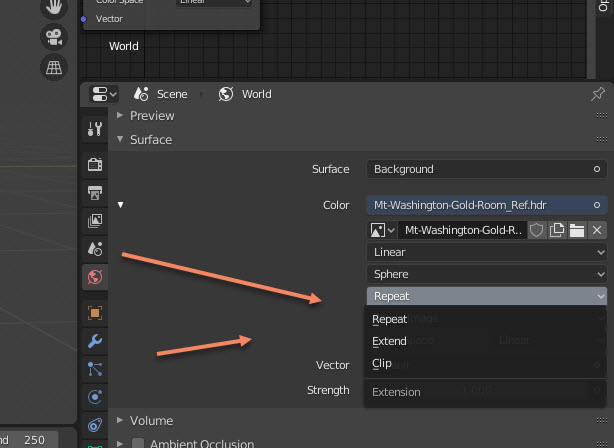Collapse the Surface panel

pos(150,140)
